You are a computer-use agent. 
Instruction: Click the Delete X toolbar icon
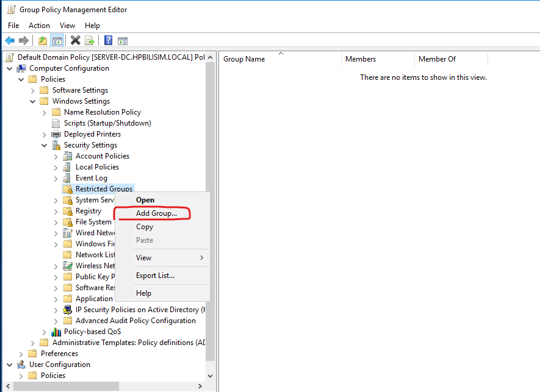click(x=76, y=41)
